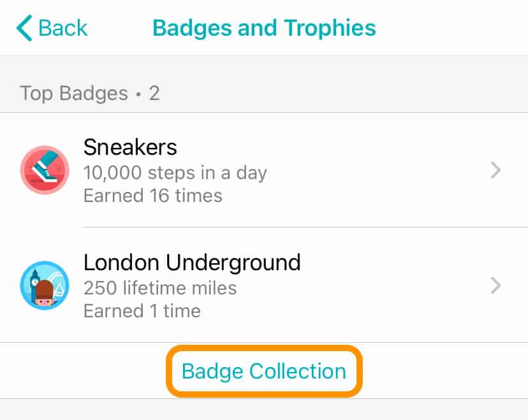Viewport: 528px width, 420px height.
Task: Expand the London Underground row chevron
Action: point(495,286)
